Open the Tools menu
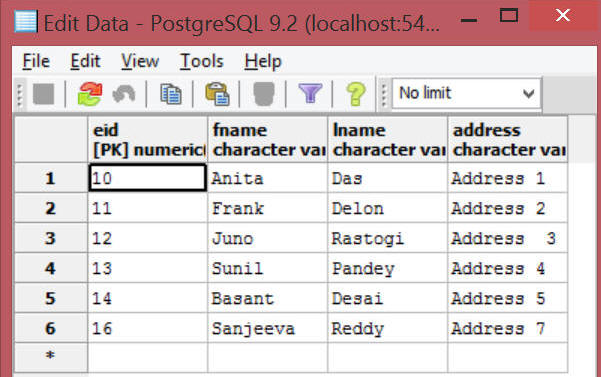 click(202, 61)
